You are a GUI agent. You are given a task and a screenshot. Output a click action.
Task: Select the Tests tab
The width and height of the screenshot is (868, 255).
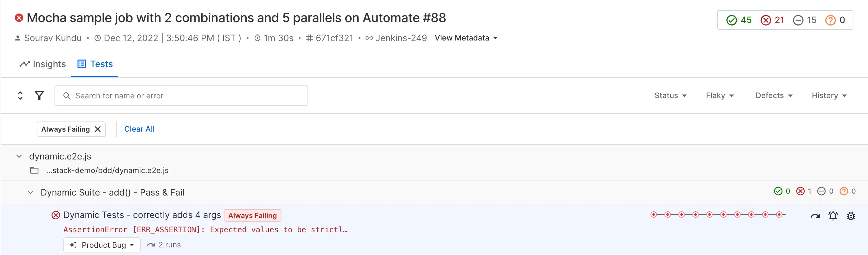(x=95, y=64)
